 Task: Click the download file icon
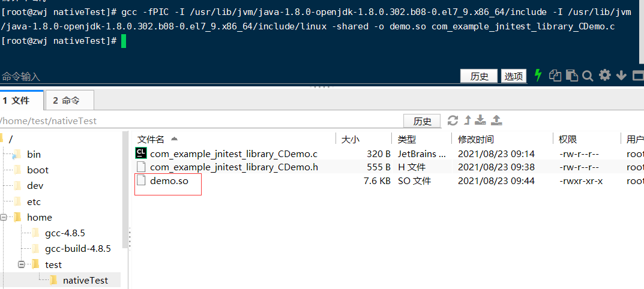click(x=480, y=120)
